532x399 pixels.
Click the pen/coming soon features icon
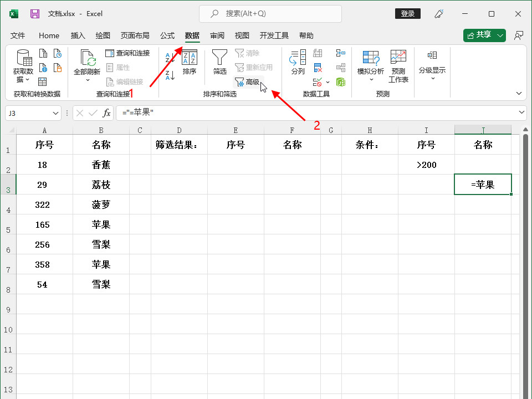click(x=439, y=14)
